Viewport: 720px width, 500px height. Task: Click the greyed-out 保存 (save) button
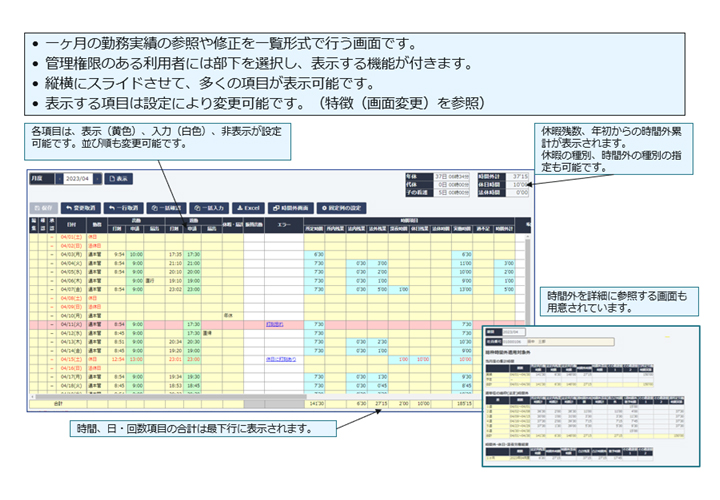point(44,208)
